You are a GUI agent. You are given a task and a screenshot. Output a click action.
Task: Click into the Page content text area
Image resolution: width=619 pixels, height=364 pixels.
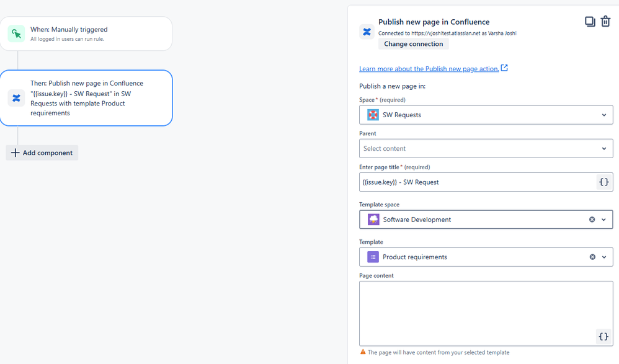[x=486, y=314]
